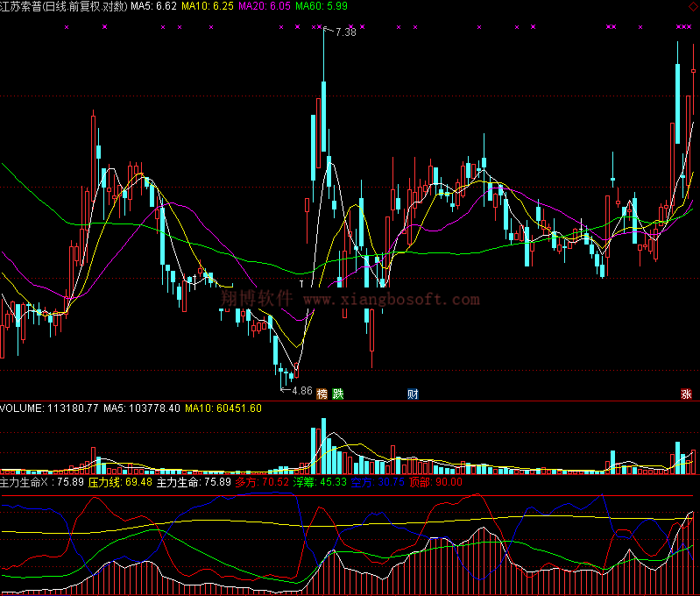Open the green 跌 marker icon
This screenshot has width=700, height=596.
[x=338, y=394]
